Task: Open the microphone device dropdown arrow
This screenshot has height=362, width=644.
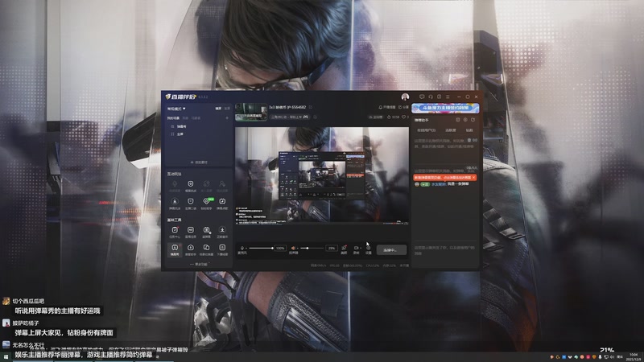Action: [246, 249]
